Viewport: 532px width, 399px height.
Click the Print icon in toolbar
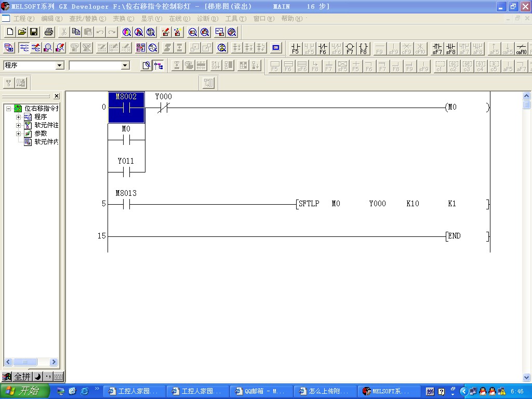click(x=49, y=32)
